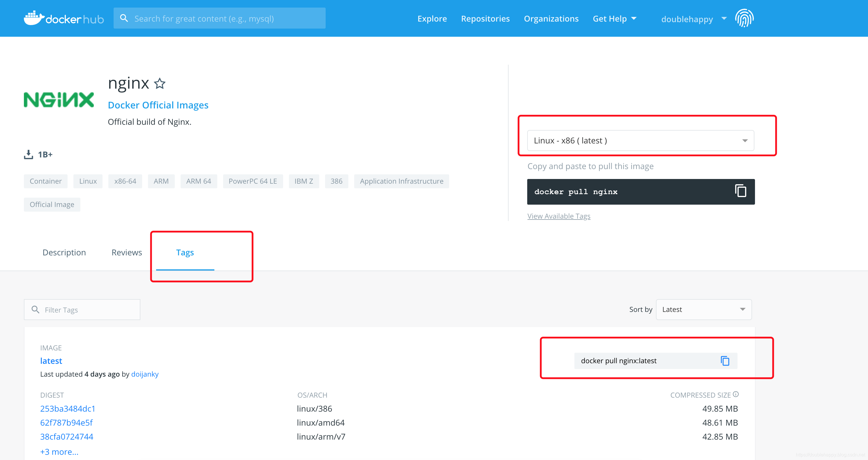This screenshot has width=868, height=460.
Task: Click the compressed size info icon
Action: [x=736, y=394]
